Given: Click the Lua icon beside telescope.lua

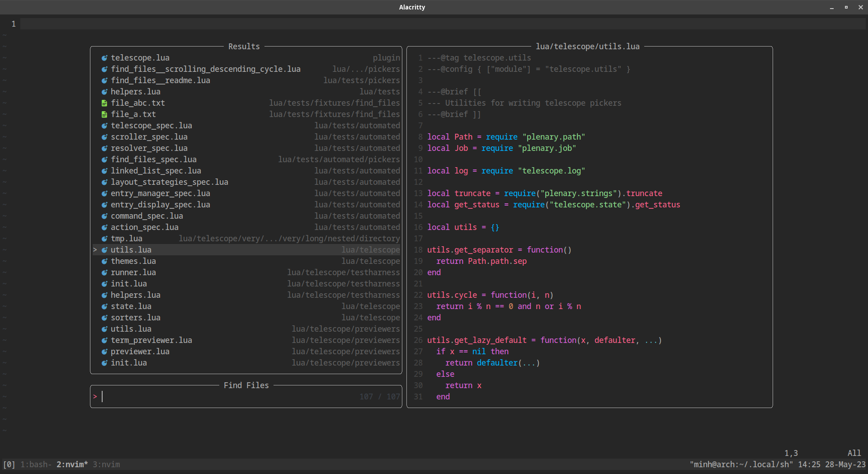Looking at the screenshot, I should click(x=104, y=57).
